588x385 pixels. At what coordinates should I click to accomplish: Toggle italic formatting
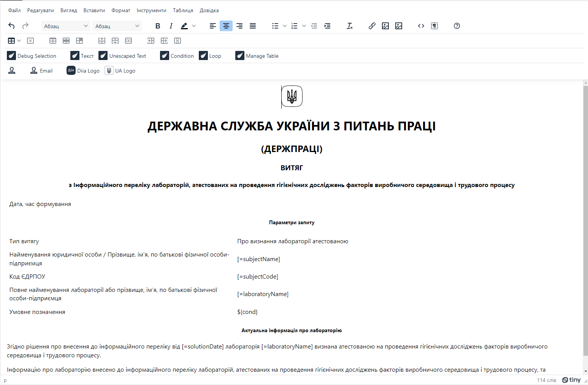tap(171, 26)
